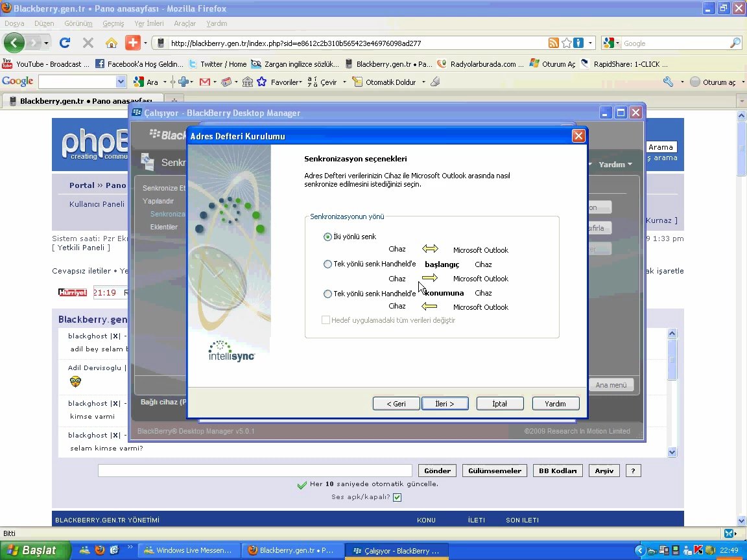
Task: Click İleri next button
Action: [445, 403]
